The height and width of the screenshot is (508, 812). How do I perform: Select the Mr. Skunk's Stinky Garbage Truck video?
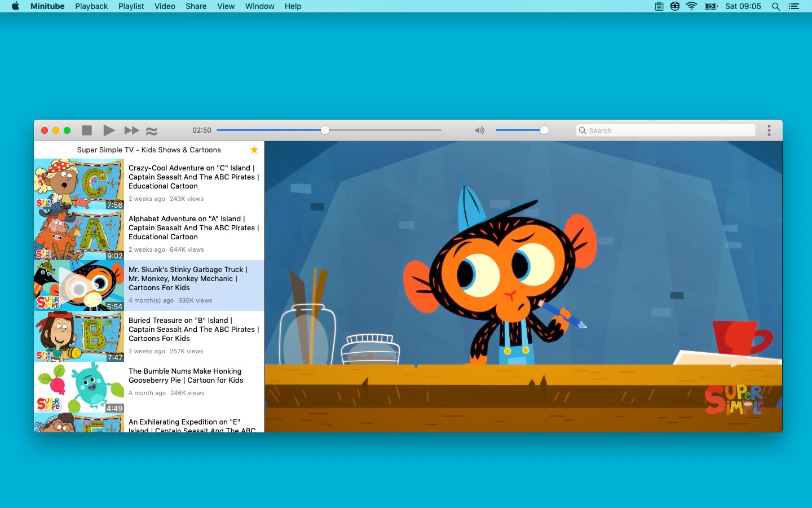pyautogui.click(x=188, y=279)
